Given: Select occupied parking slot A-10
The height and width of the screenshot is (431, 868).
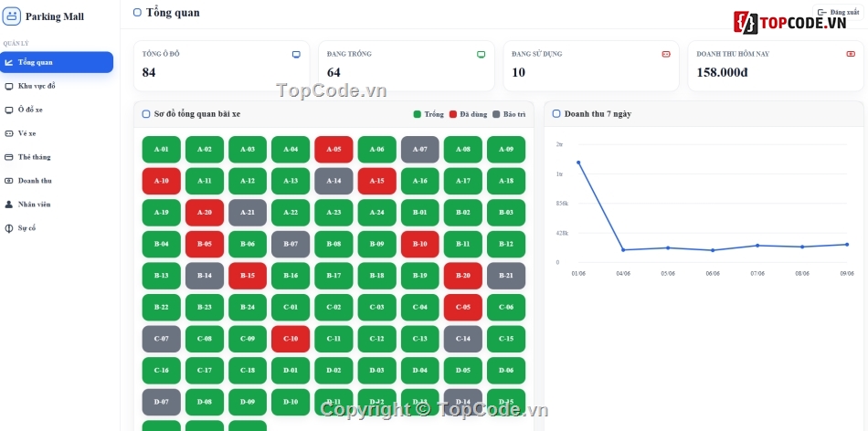Looking at the screenshot, I should pos(162,181).
